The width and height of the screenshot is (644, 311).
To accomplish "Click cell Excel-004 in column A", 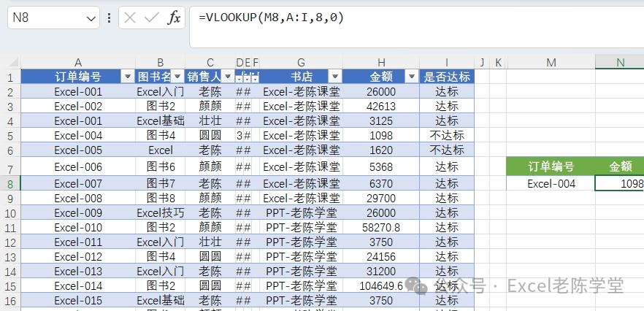I will pos(78,135).
